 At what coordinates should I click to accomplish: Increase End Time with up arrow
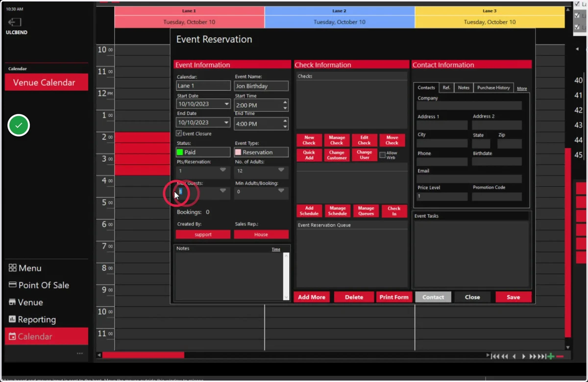pos(285,121)
